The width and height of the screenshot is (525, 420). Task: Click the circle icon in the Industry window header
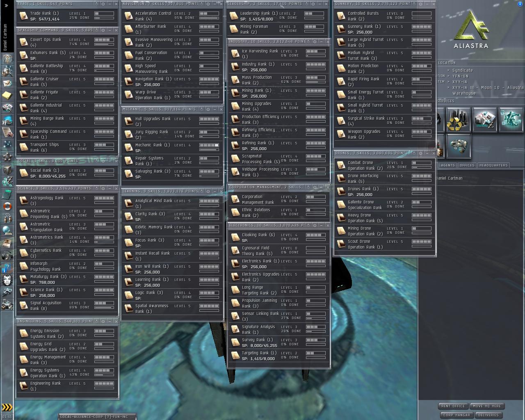(315, 41)
